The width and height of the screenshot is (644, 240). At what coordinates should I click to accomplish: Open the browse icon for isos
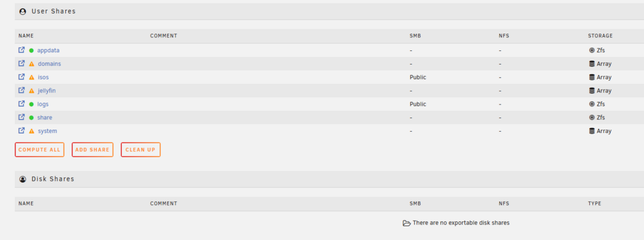[x=21, y=77]
